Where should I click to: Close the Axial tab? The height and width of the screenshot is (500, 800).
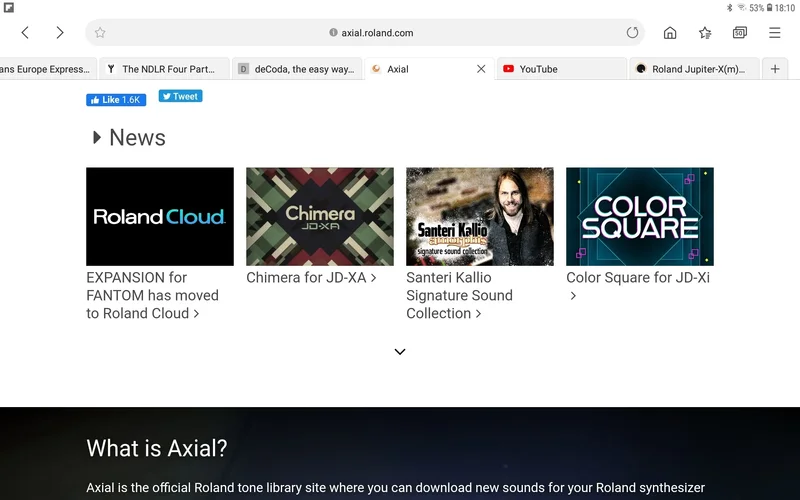point(481,69)
